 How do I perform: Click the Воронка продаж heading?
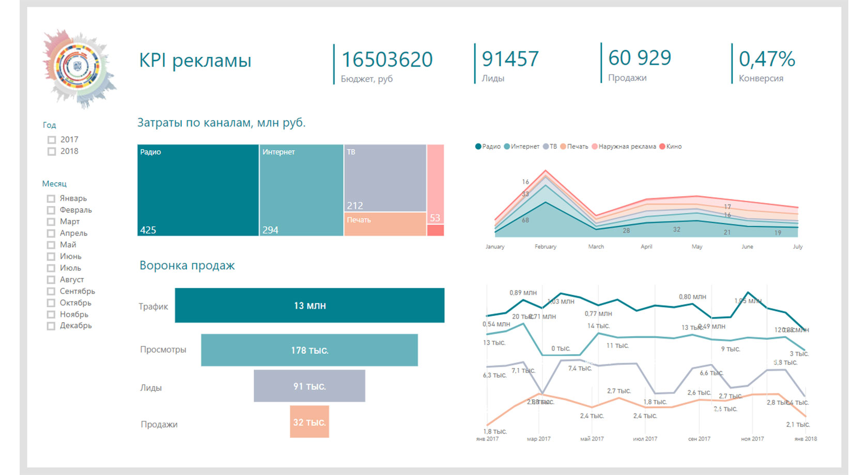[x=187, y=265]
